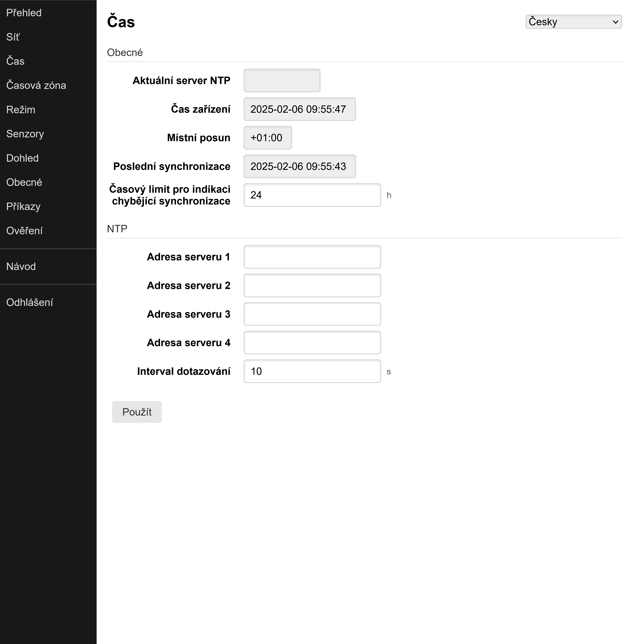Open the Senzory configuration page
Screen dimensions: 644x644
(25, 134)
